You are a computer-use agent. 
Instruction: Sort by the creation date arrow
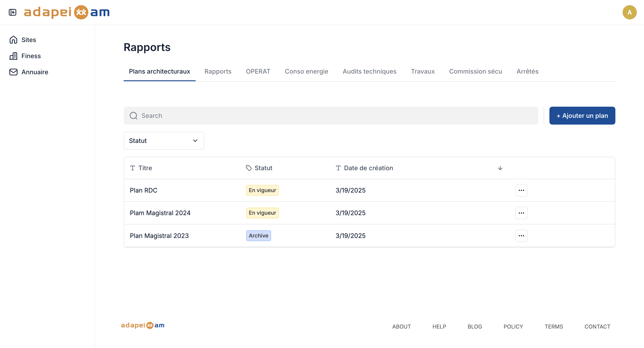tap(500, 168)
